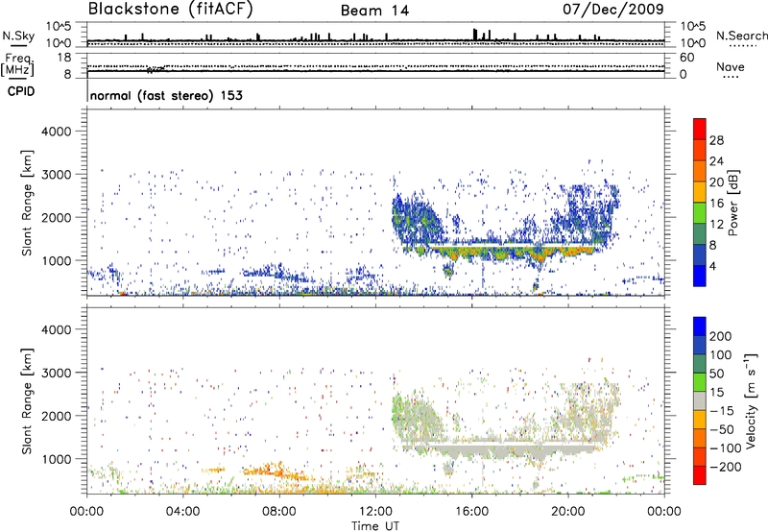This screenshot has width=768, height=532.
Task: Click the tall noise spike near 16:00 in N.Sky plot
Action: [x=474, y=35]
